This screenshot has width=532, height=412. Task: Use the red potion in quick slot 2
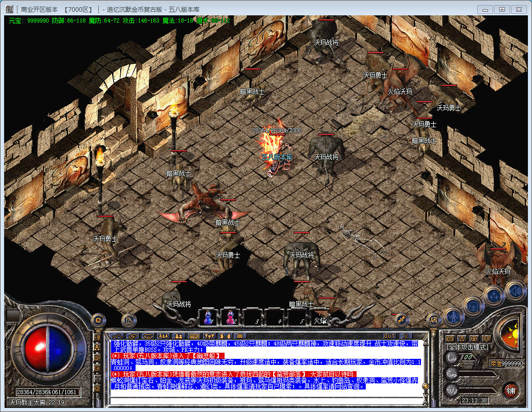(230, 317)
